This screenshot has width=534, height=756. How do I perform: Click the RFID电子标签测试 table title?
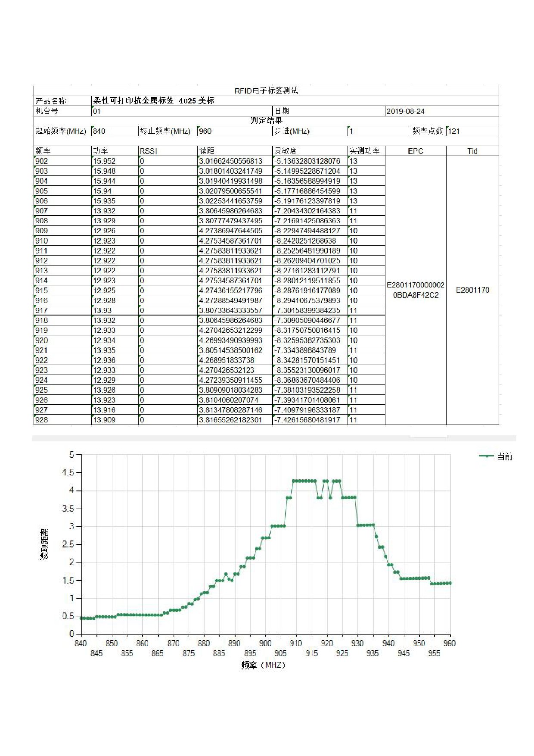tap(266, 91)
